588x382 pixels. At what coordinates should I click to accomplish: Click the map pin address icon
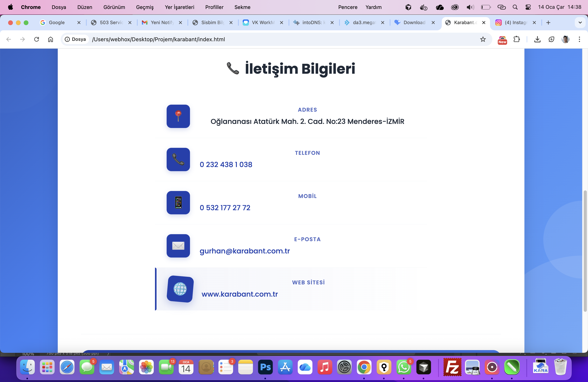pos(178,116)
